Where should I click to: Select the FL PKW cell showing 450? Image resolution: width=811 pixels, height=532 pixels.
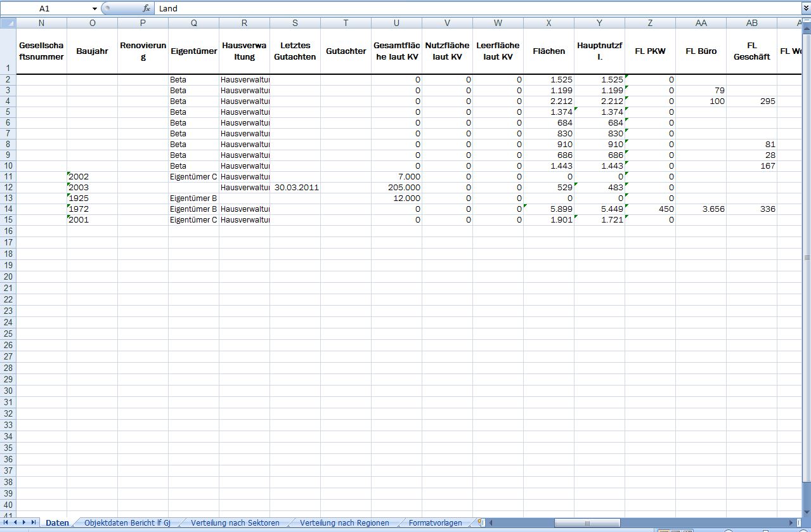coord(651,209)
